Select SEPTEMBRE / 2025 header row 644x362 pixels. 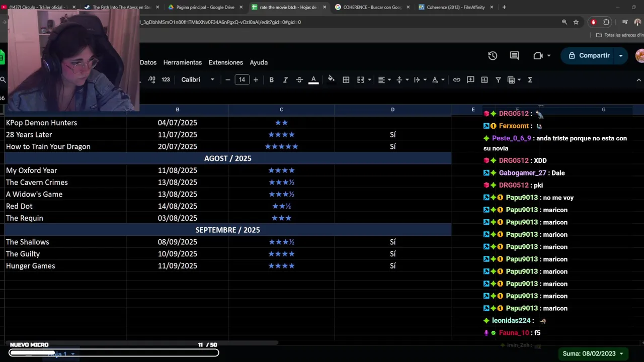[227, 230]
